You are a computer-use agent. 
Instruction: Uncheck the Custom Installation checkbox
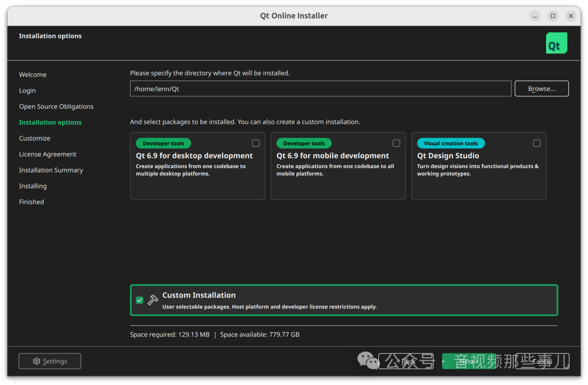[x=139, y=300]
